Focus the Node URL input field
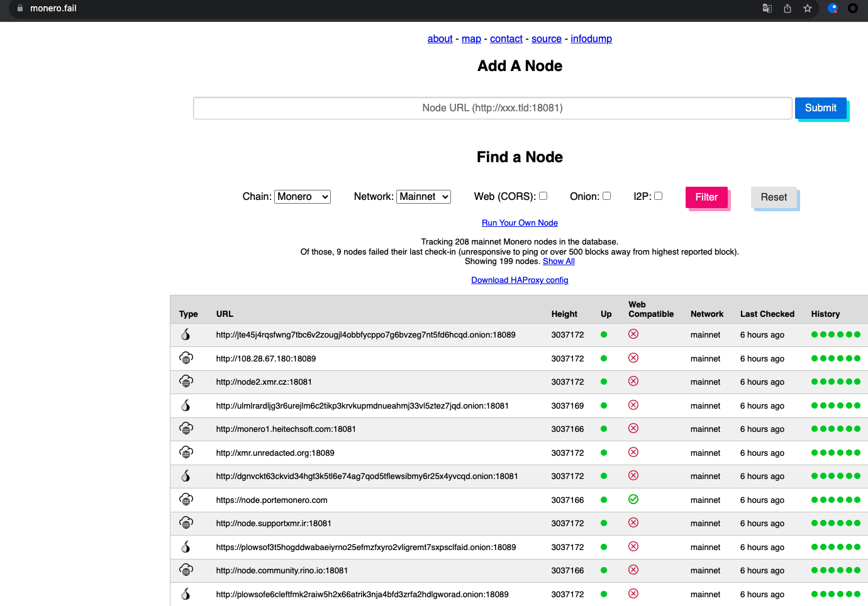The image size is (868, 606). click(x=492, y=108)
